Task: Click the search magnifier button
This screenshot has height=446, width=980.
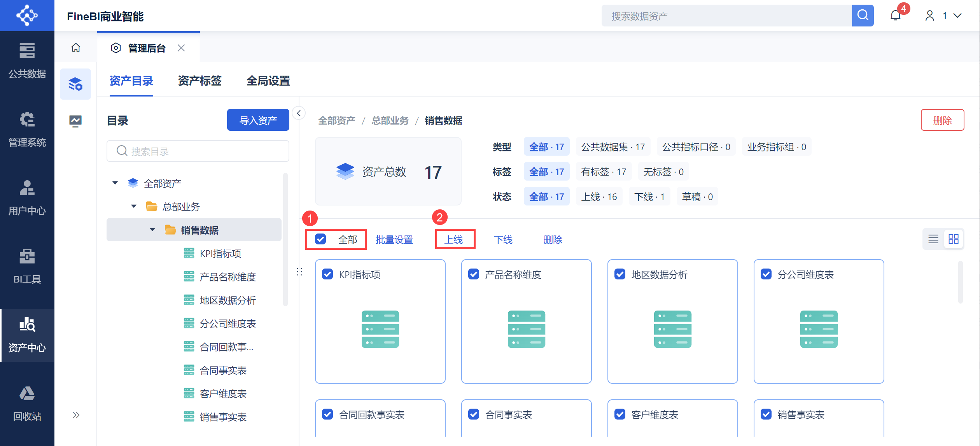Action: click(x=863, y=16)
